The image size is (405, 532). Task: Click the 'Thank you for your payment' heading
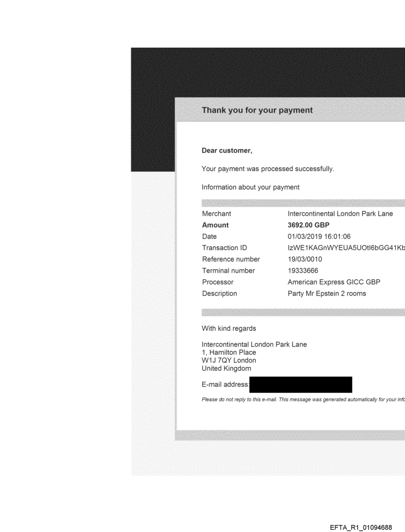pyautogui.click(x=257, y=110)
